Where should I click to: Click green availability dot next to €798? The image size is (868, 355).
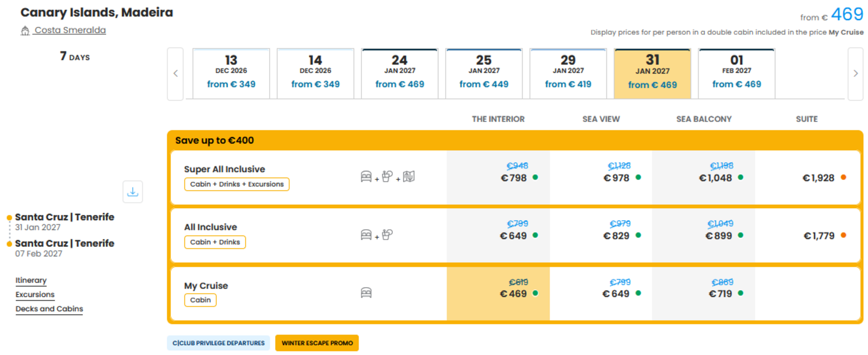(x=535, y=177)
